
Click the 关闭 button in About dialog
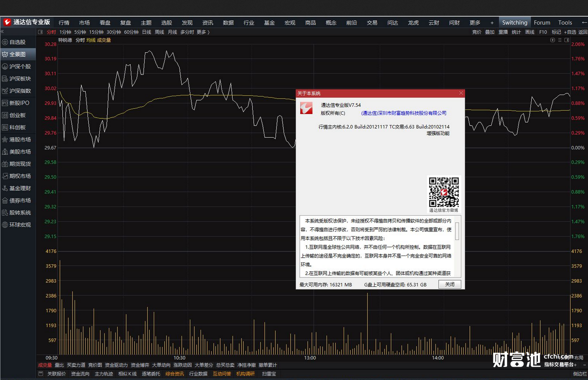(450, 285)
